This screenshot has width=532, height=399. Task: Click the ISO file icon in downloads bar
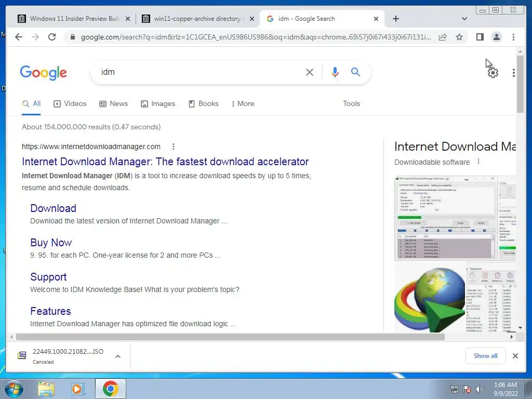tap(22, 355)
